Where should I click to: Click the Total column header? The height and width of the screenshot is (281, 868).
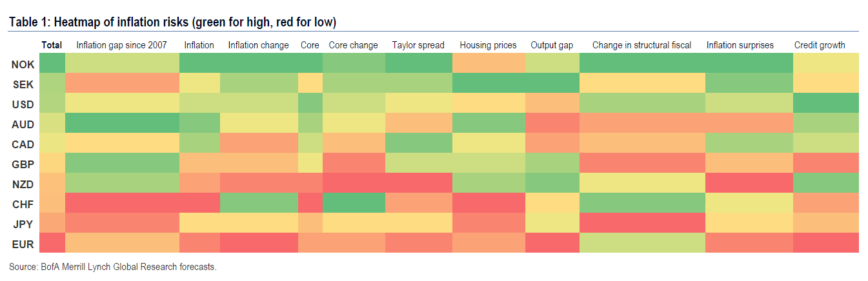pyautogui.click(x=52, y=45)
